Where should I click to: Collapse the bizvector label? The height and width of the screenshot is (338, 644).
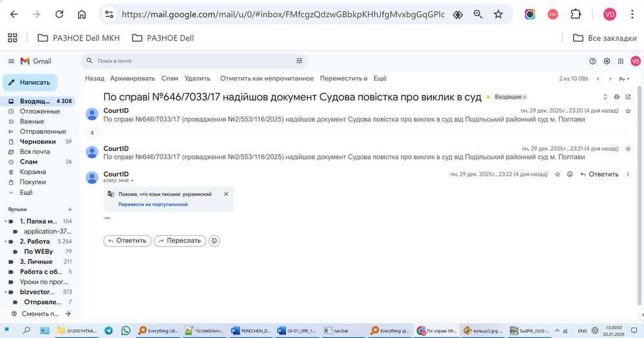click(6, 292)
